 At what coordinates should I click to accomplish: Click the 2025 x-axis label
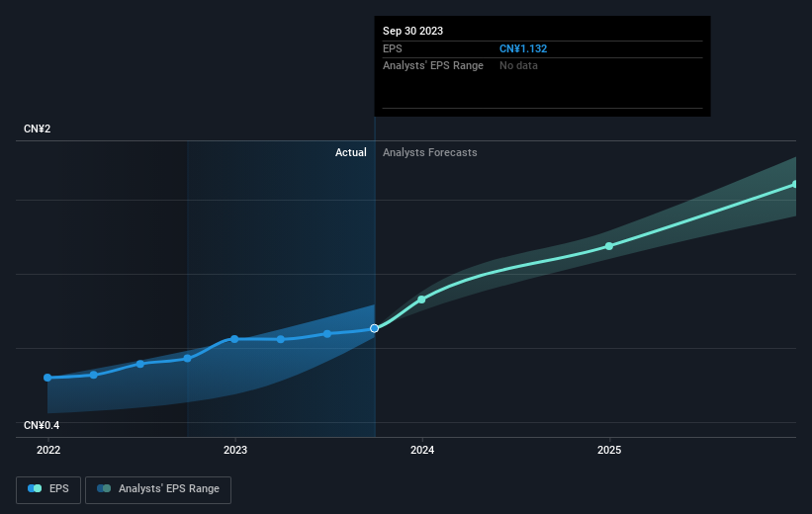coord(609,450)
